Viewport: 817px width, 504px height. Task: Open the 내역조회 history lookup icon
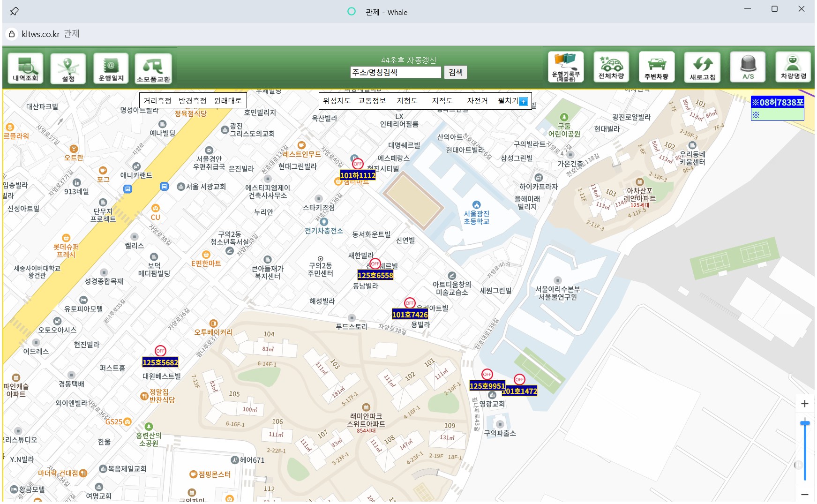[x=25, y=68]
